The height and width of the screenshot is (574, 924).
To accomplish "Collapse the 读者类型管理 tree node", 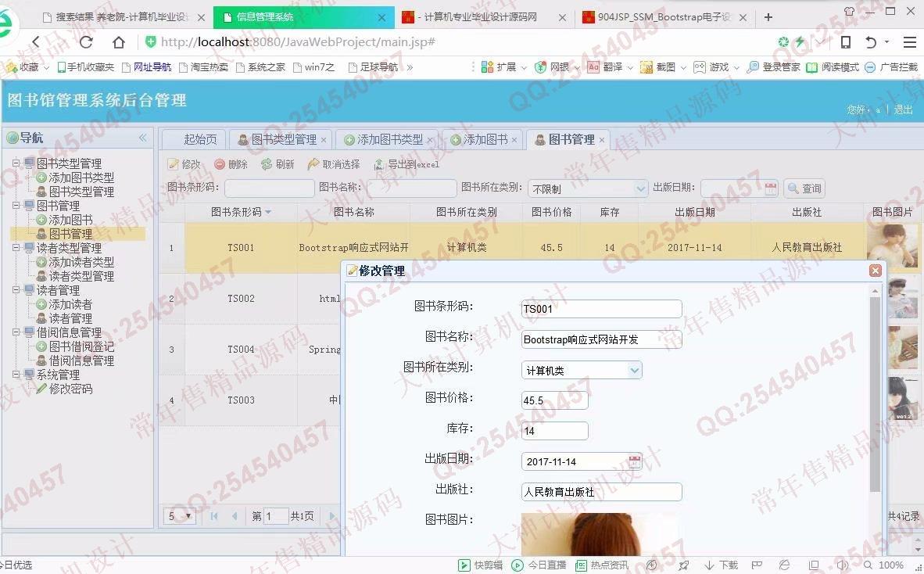I will (x=16, y=248).
